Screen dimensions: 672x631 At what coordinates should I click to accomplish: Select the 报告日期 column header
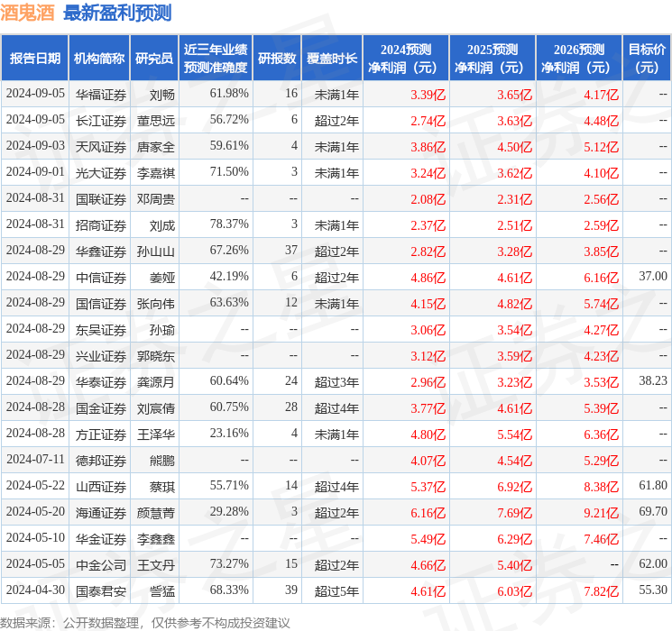click(x=34, y=59)
